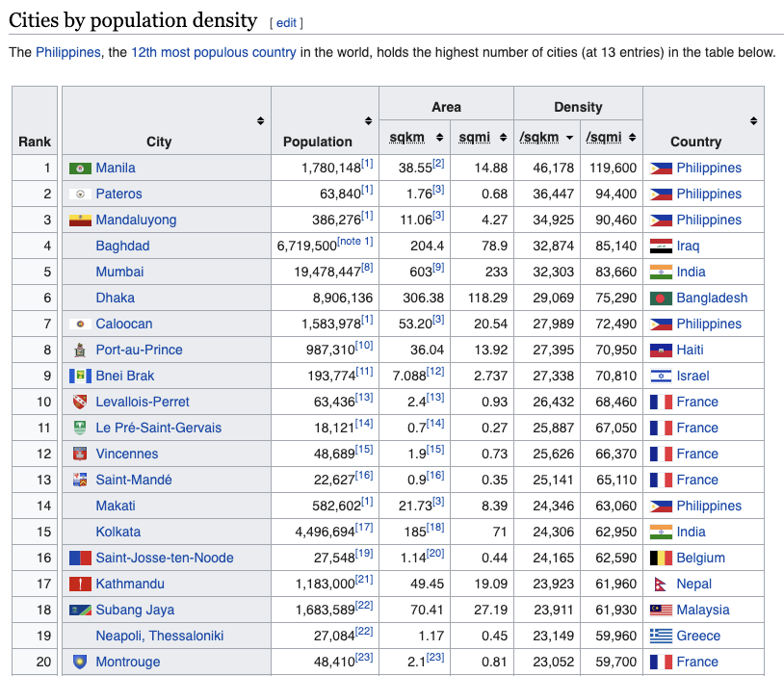This screenshot has width=784, height=676.
Task: Click the Mandaluyong flag icon
Action: (x=80, y=220)
